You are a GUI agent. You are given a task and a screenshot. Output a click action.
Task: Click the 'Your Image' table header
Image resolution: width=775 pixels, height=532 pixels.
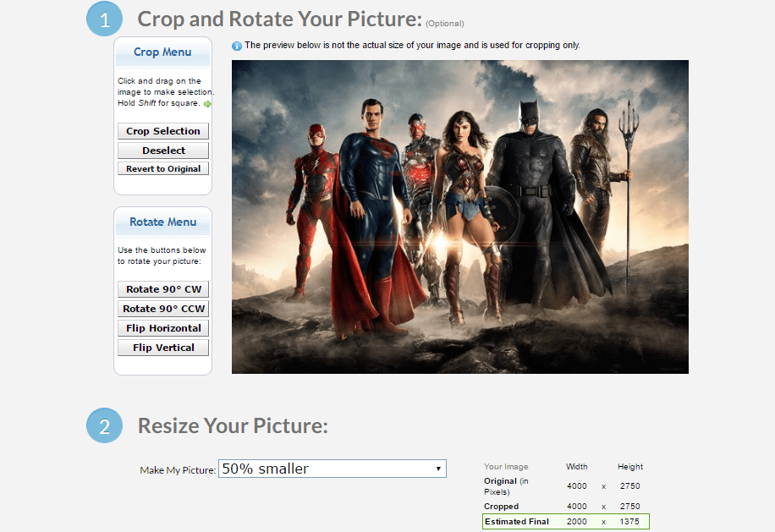(506, 466)
